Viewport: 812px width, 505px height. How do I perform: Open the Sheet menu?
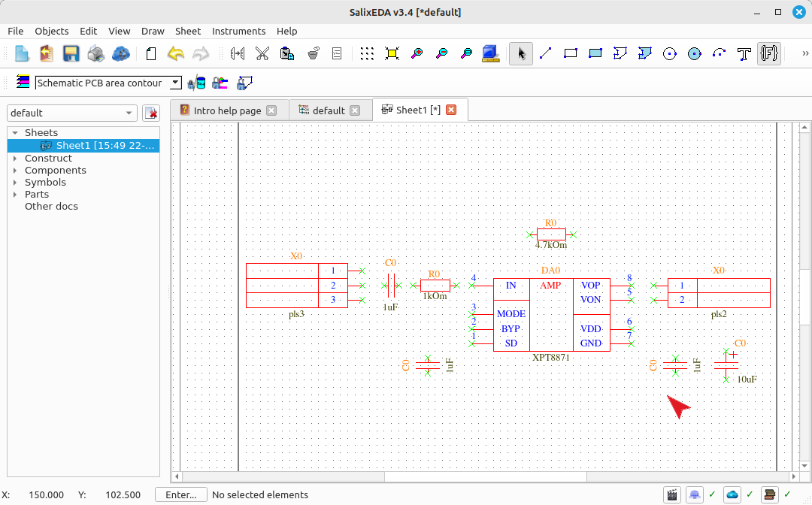(188, 31)
